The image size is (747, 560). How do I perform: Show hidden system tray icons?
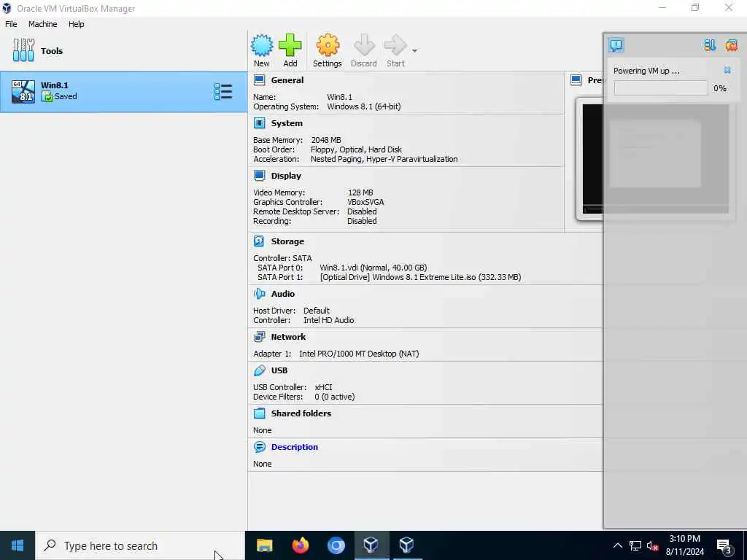617,545
